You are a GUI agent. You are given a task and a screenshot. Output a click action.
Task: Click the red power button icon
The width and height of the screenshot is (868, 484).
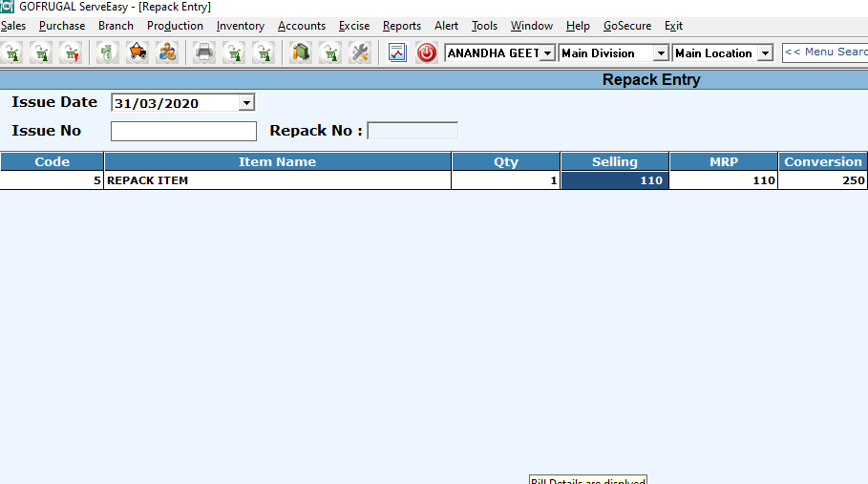click(x=426, y=53)
